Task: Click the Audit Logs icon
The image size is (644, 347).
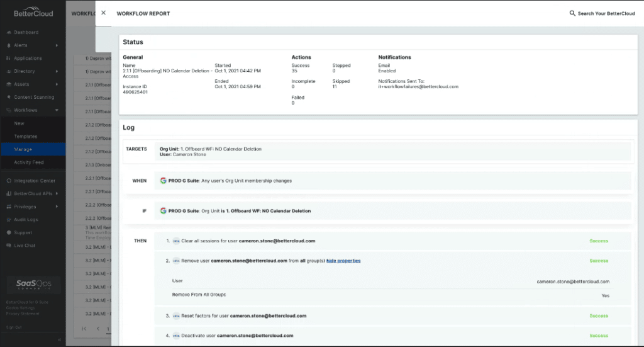Action: [x=9, y=220]
